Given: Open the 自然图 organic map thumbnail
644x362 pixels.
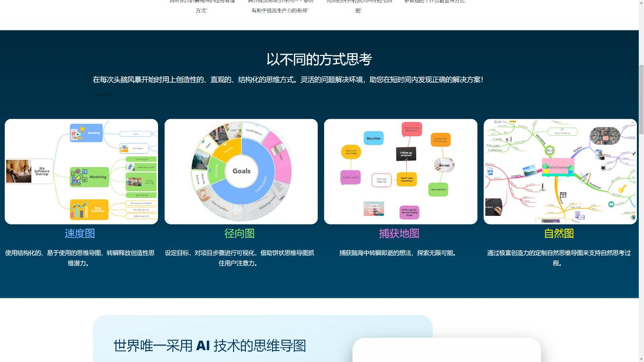Looking at the screenshot, I should 560,171.
